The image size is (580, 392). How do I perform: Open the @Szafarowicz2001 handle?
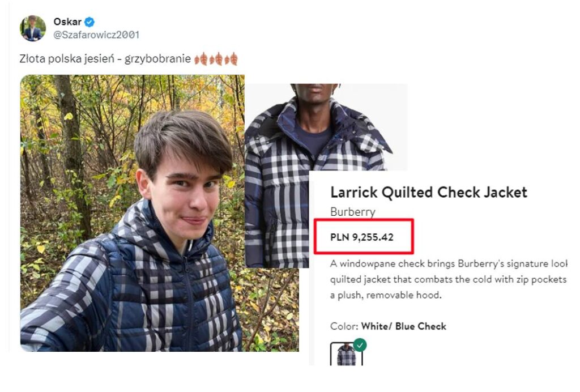pos(96,35)
